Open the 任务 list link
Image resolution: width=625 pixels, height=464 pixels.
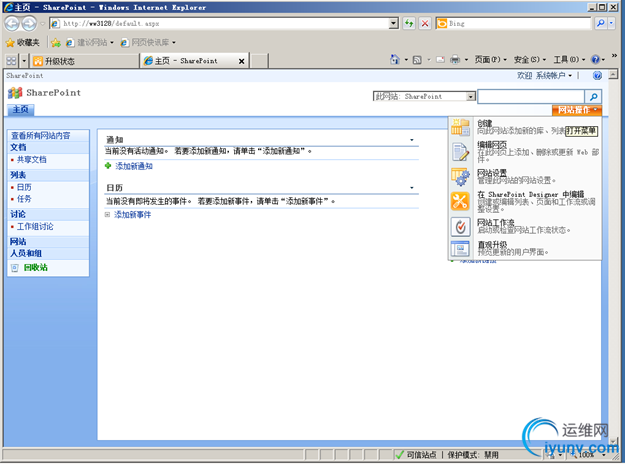[24, 199]
